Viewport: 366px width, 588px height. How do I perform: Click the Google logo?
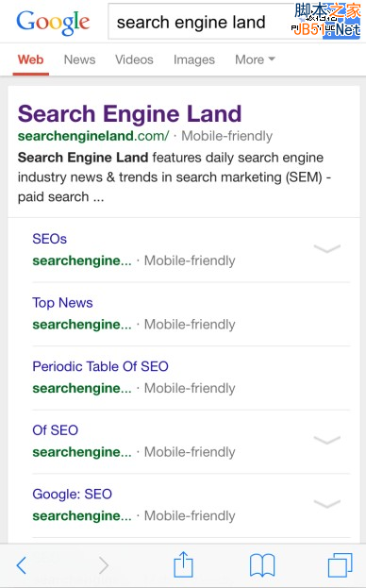(53, 23)
